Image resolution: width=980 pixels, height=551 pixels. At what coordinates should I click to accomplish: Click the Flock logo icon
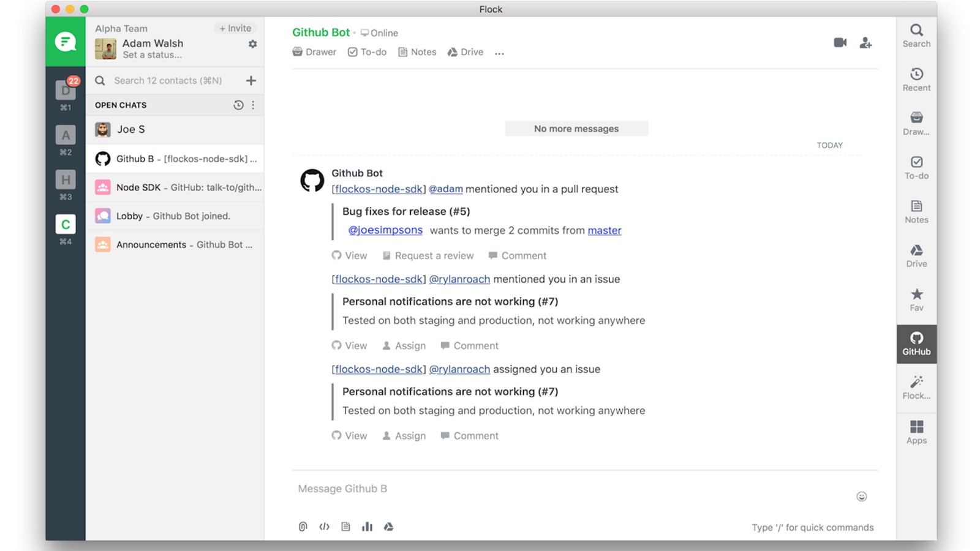pyautogui.click(x=65, y=42)
